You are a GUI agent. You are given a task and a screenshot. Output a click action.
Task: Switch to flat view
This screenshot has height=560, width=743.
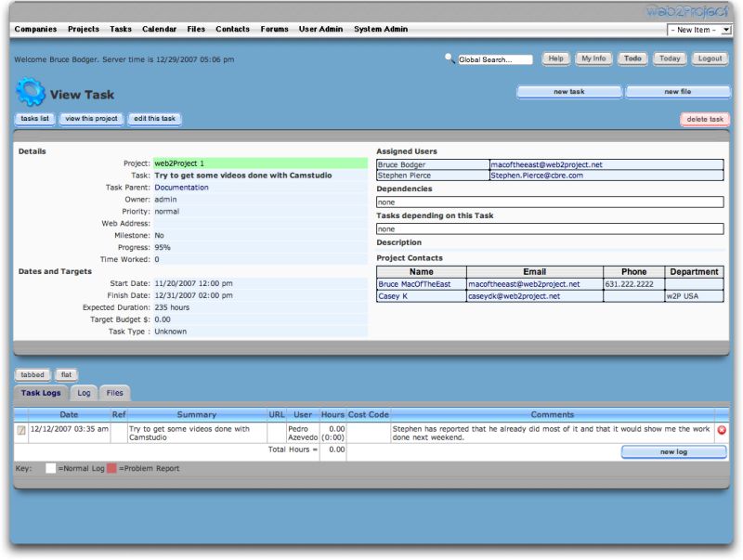pyautogui.click(x=66, y=375)
